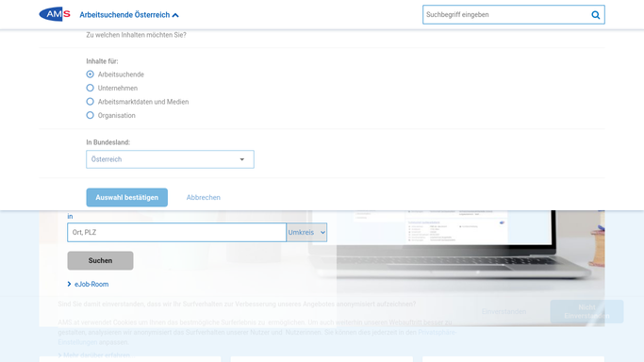Click the Suchen button

point(100,260)
